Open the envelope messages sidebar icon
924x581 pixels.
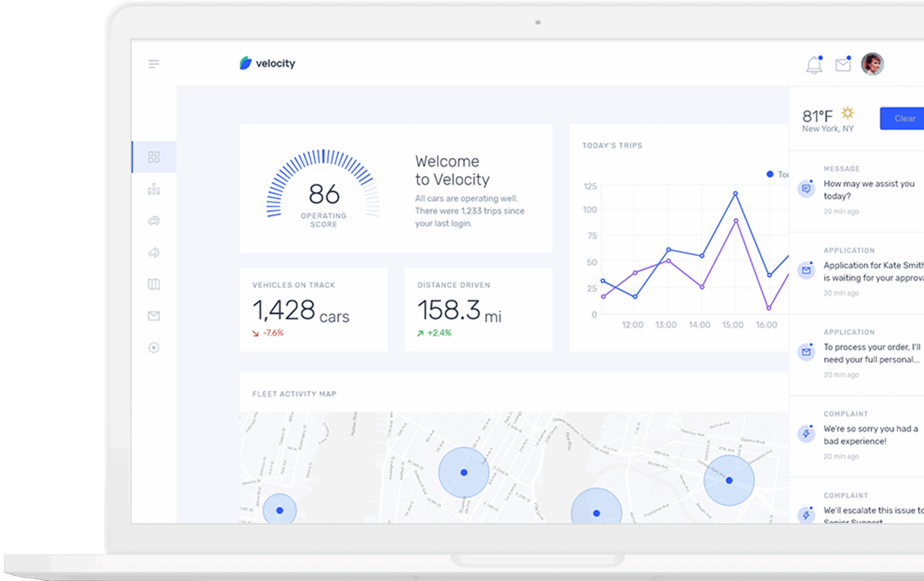(154, 316)
